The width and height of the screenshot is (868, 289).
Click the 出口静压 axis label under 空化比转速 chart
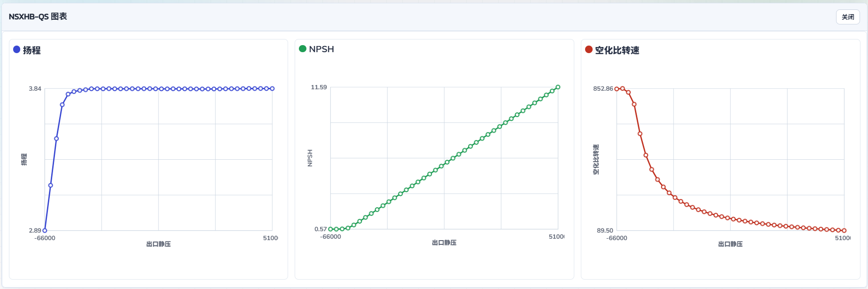click(x=730, y=244)
